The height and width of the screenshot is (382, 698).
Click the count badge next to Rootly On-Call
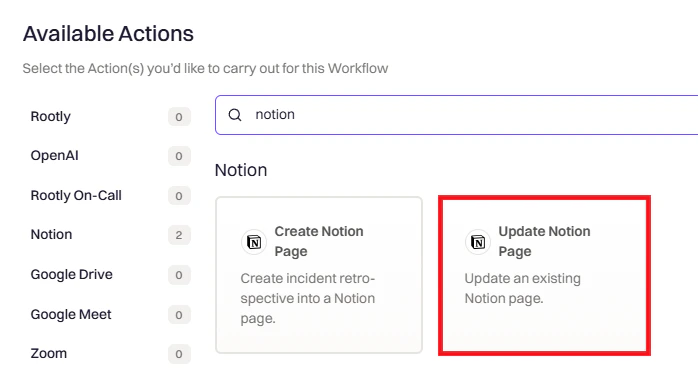click(x=179, y=195)
